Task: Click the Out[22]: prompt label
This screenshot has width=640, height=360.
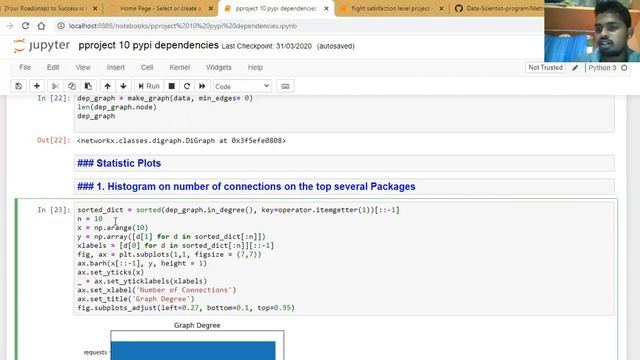Action: tap(53, 140)
